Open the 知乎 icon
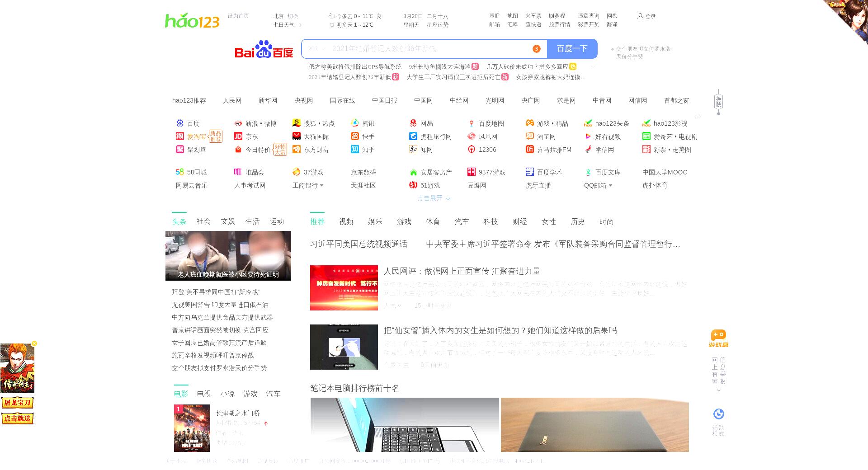The height and width of the screenshot is (470, 868). click(355, 149)
